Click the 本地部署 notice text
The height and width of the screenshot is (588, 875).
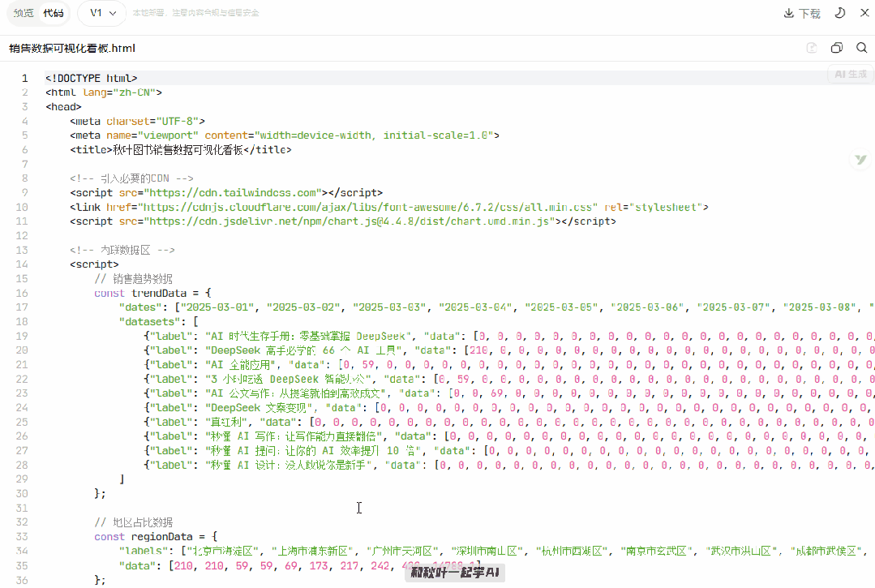pos(196,13)
